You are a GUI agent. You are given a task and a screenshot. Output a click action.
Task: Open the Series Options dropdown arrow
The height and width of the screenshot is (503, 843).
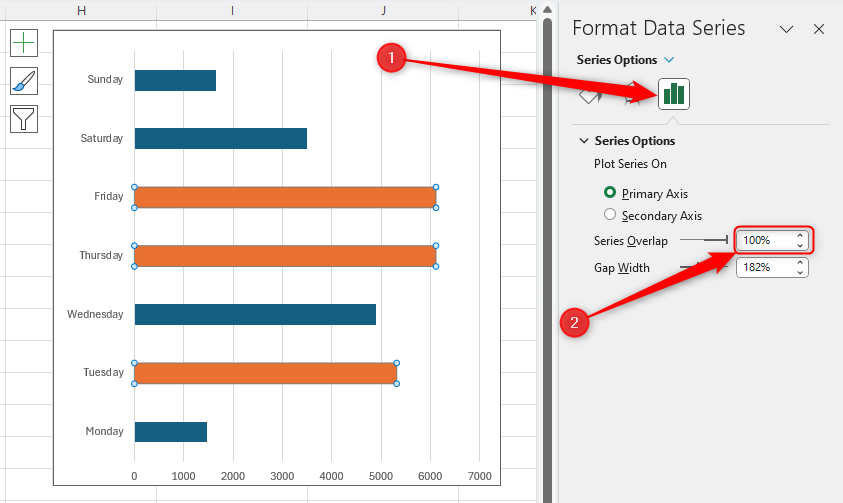click(669, 60)
